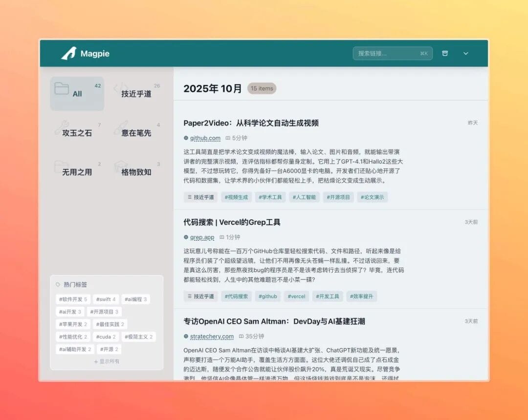Open the stratechery.com source link
This screenshot has height=420, width=528.
pyautogui.click(x=212, y=336)
